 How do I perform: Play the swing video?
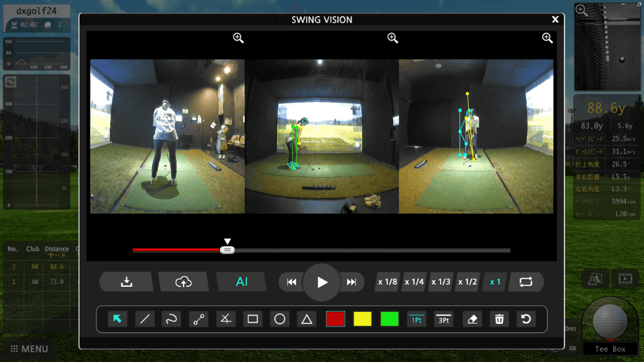pyautogui.click(x=322, y=282)
